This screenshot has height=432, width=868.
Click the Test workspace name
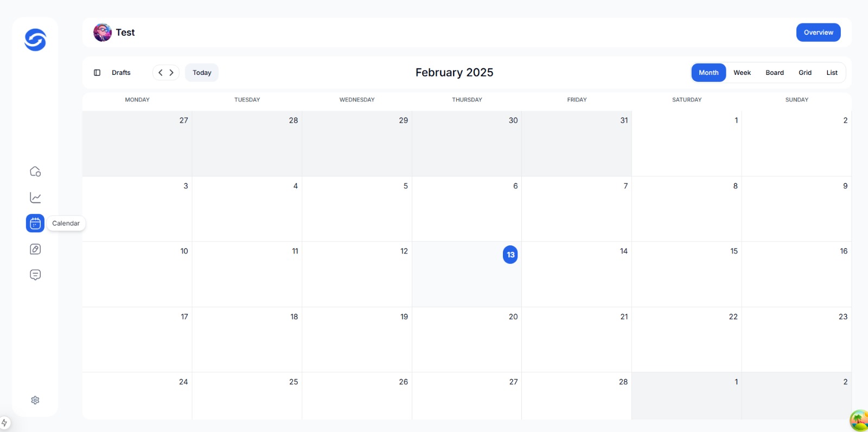(125, 33)
